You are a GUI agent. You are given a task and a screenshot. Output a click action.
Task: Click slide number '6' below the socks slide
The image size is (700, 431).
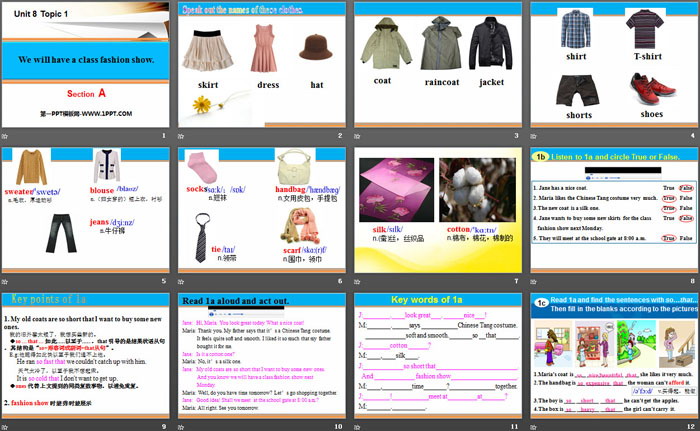340,281
